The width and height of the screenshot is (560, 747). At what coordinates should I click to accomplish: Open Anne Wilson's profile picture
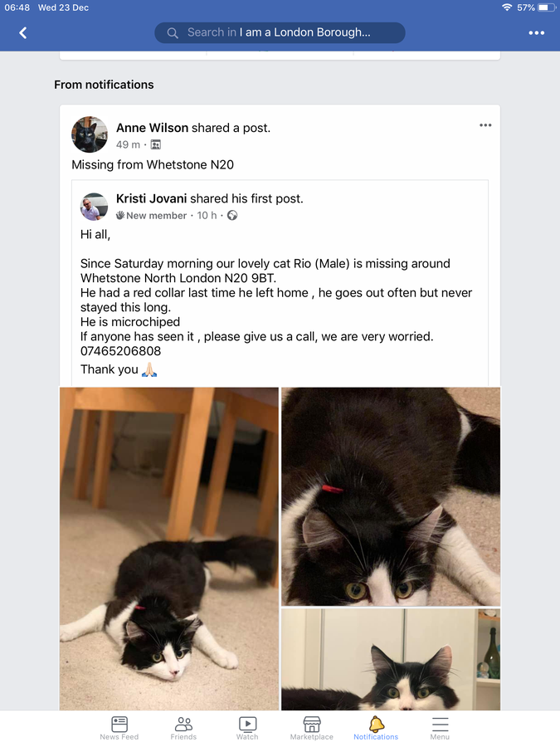[89, 134]
